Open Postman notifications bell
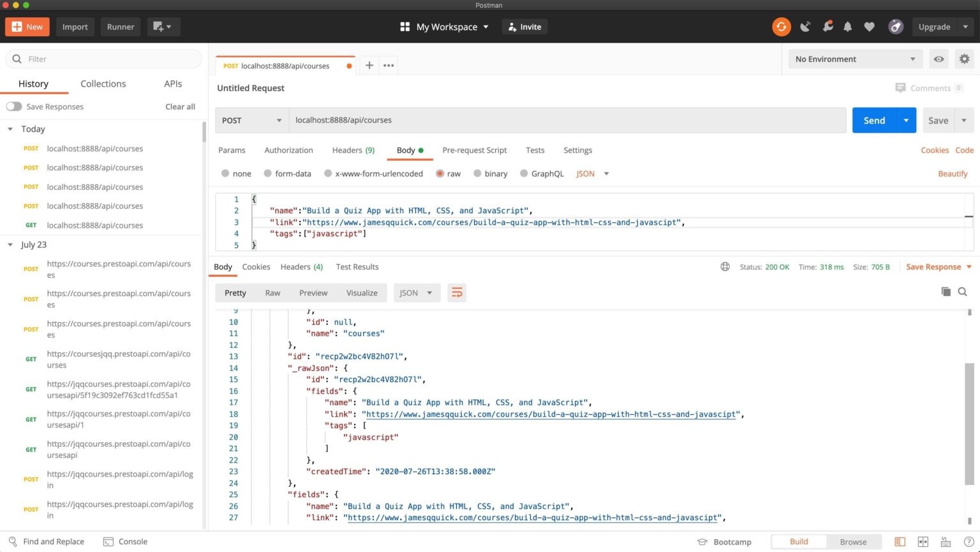The height and width of the screenshot is (552, 980). pyautogui.click(x=848, y=27)
